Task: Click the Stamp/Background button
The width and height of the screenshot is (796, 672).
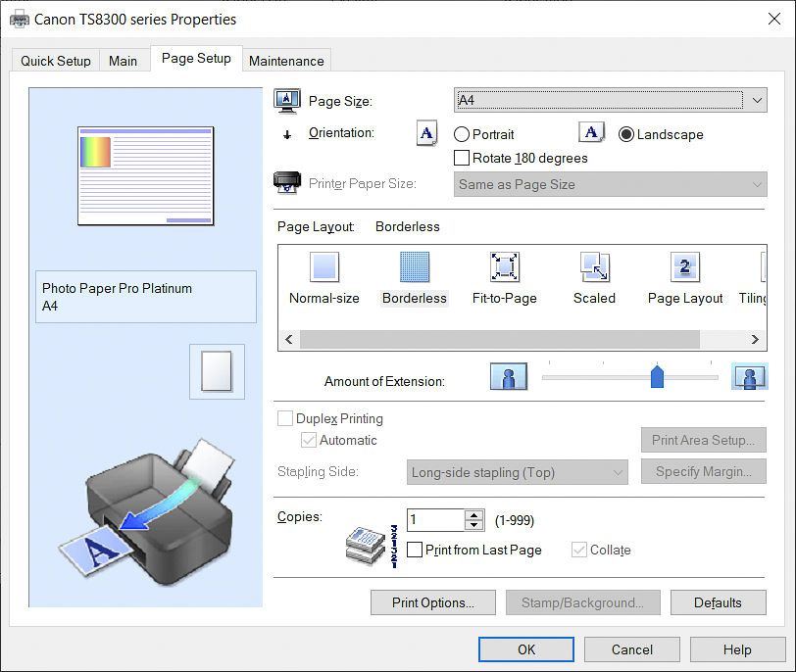Action: coord(582,602)
